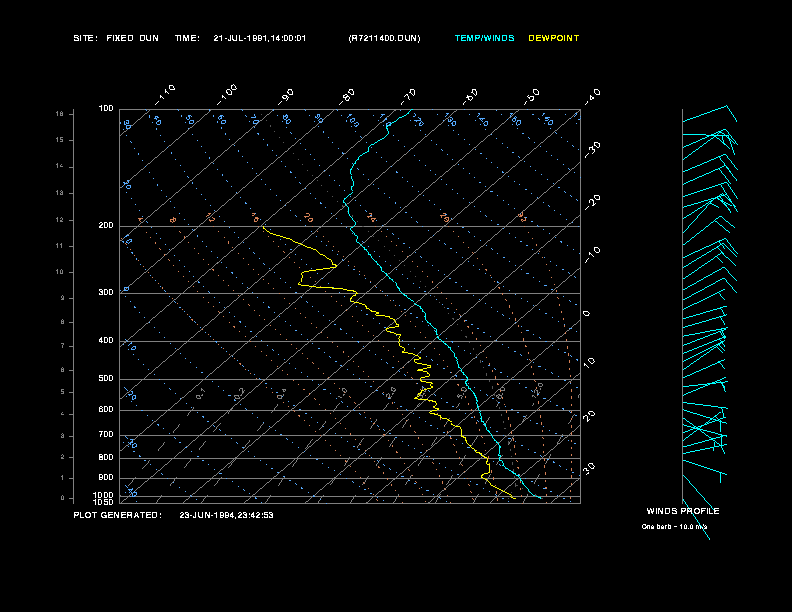
Task: Click the -10 isotherm label on right edge
Action: coord(593,255)
